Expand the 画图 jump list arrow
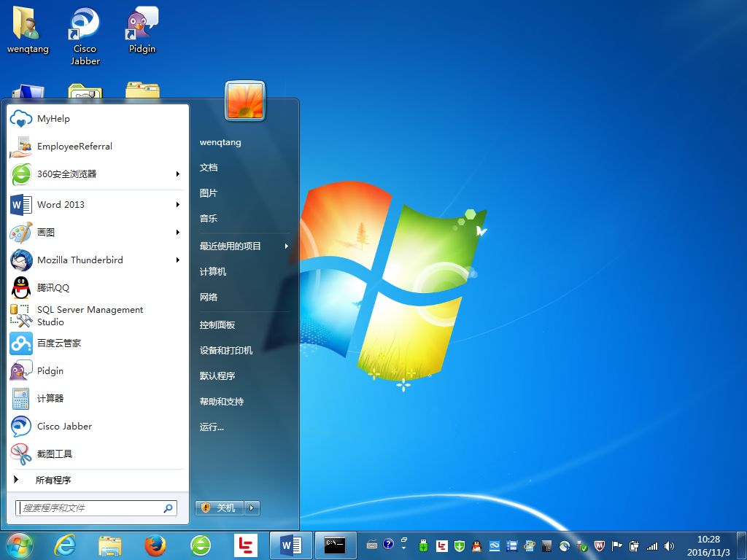 click(178, 232)
